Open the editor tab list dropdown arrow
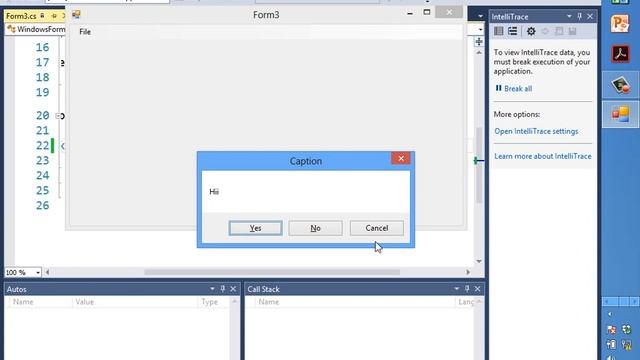The image size is (640, 360). pyautogui.click(x=480, y=16)
